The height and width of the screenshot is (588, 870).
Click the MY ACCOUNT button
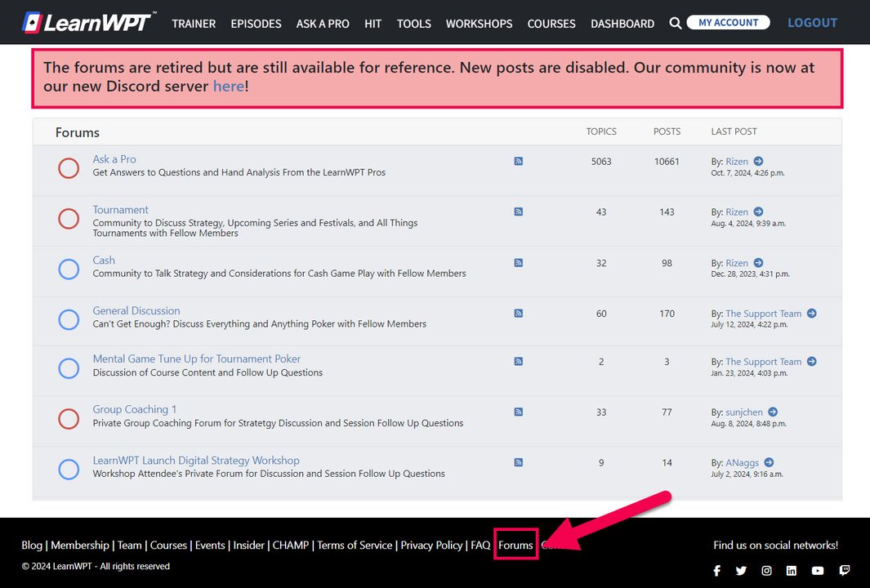(729, 23)
